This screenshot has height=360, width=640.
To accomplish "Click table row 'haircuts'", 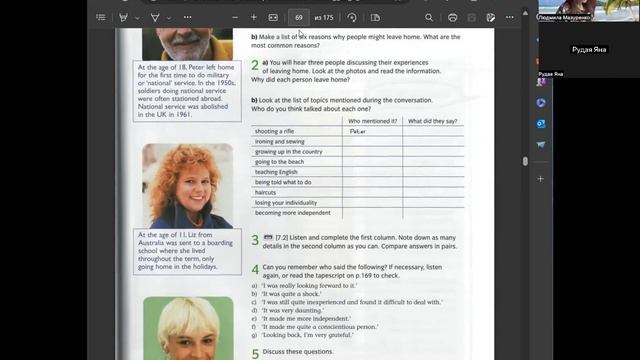I will (357, 192).
